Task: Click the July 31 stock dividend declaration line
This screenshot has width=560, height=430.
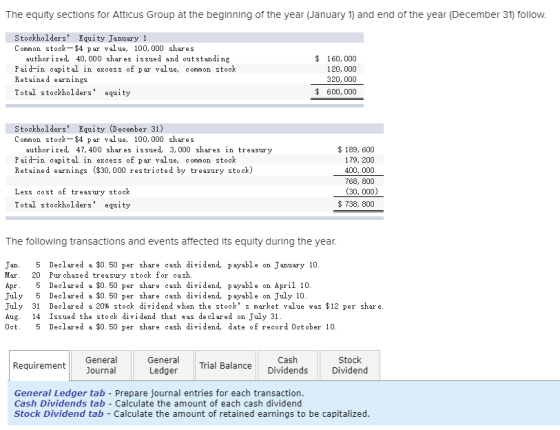Action: pyautogui.click(x=194, y=306)
